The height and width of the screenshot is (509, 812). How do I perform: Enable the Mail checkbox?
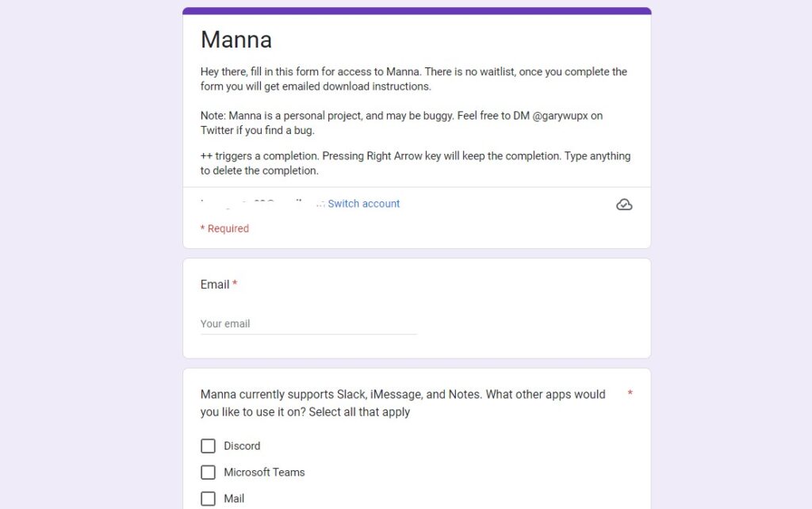click(208, 499)
